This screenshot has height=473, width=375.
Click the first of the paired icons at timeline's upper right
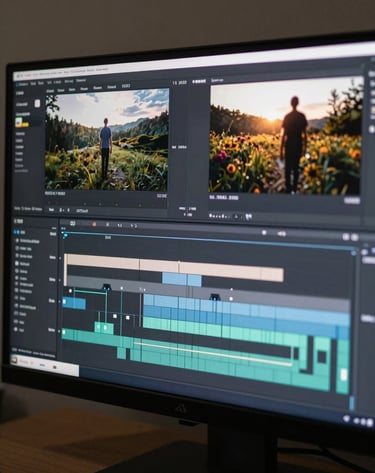point(346,237)
